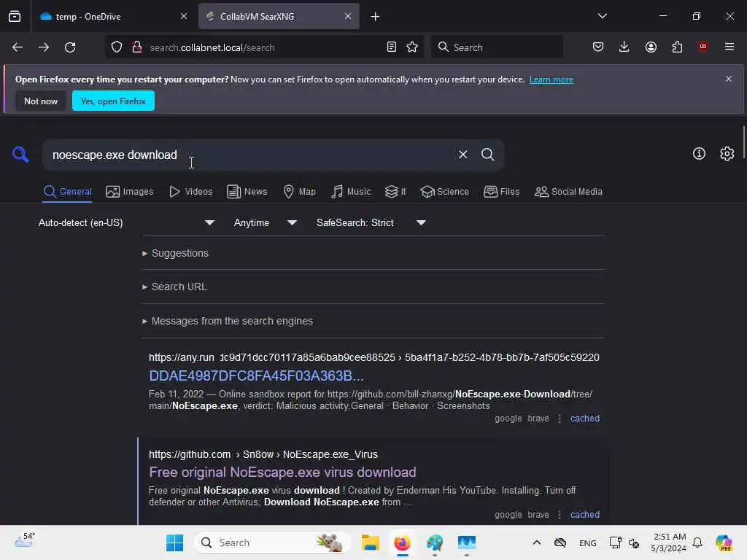Click Yes, open Firefox button
747x560 pixels.
point(113,101)
